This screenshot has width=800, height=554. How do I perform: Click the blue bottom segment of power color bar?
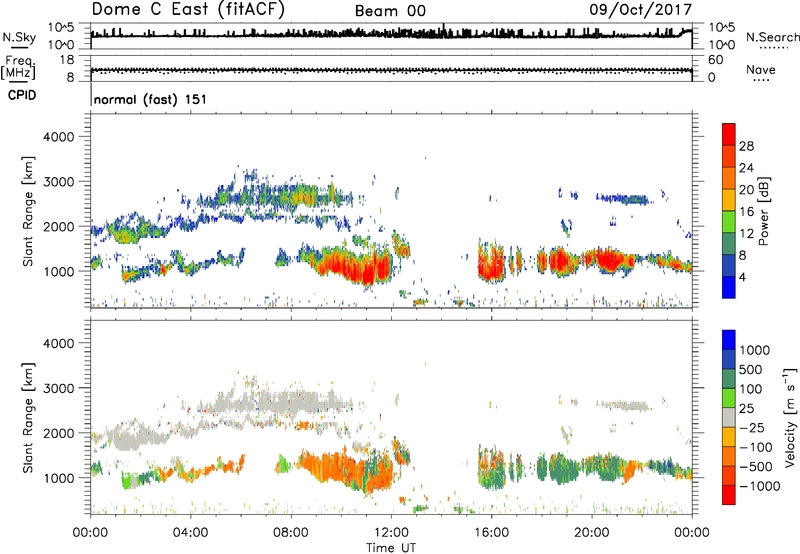tap(729, 287)
